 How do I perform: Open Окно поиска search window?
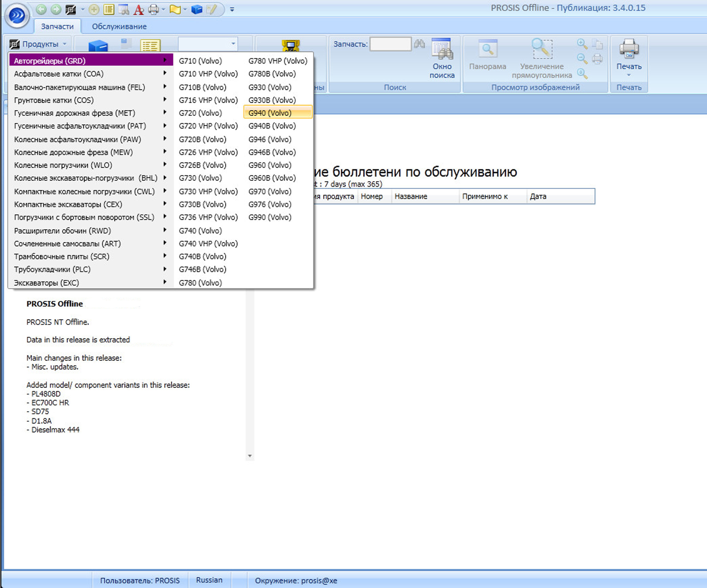coord(442,59)
